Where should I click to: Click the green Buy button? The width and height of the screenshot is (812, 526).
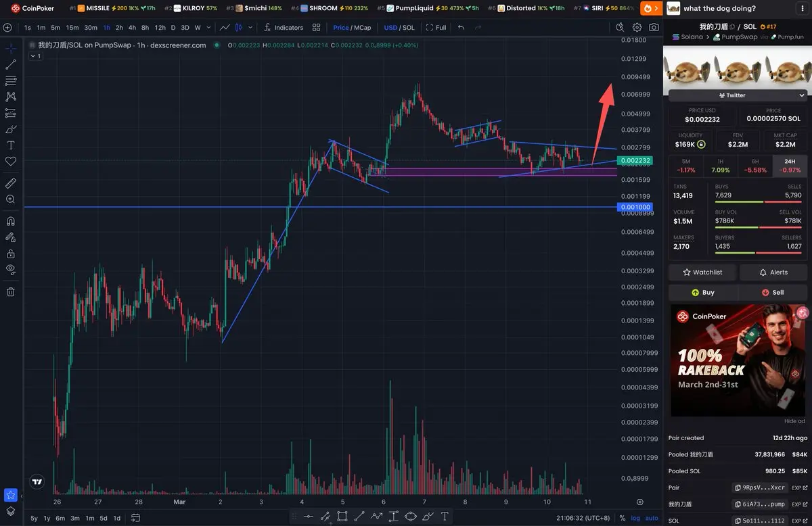coord(702,292)
